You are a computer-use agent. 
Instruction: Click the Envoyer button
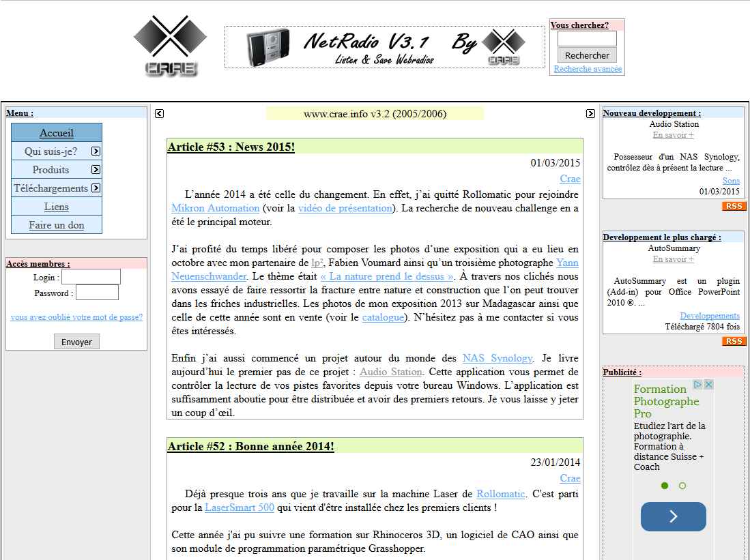(x=76, y=342)
